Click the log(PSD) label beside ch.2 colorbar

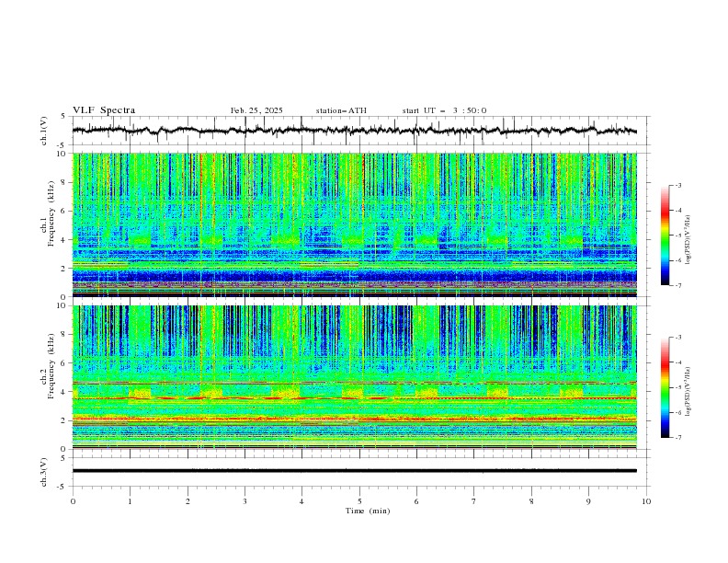[x=688, y=392]
